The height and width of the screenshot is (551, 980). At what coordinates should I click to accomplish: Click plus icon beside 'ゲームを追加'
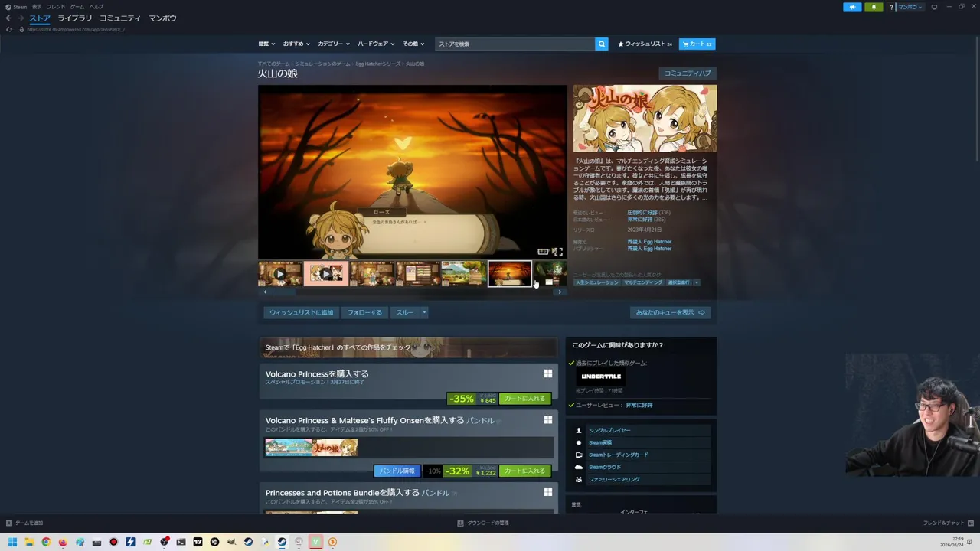[x=9, y=523]
